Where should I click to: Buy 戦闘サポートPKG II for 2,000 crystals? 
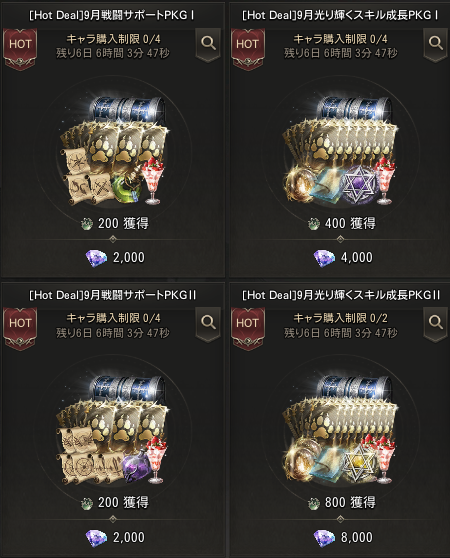pos(115,537)
